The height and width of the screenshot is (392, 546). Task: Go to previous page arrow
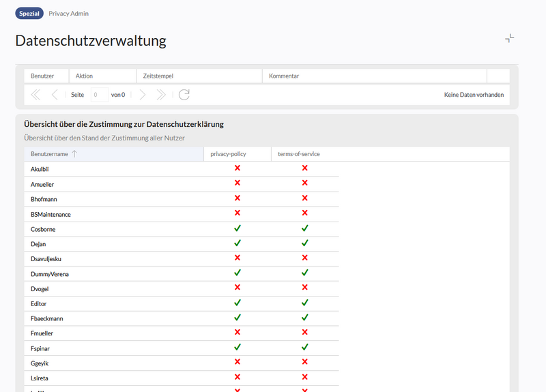click(x=55, y=95)
